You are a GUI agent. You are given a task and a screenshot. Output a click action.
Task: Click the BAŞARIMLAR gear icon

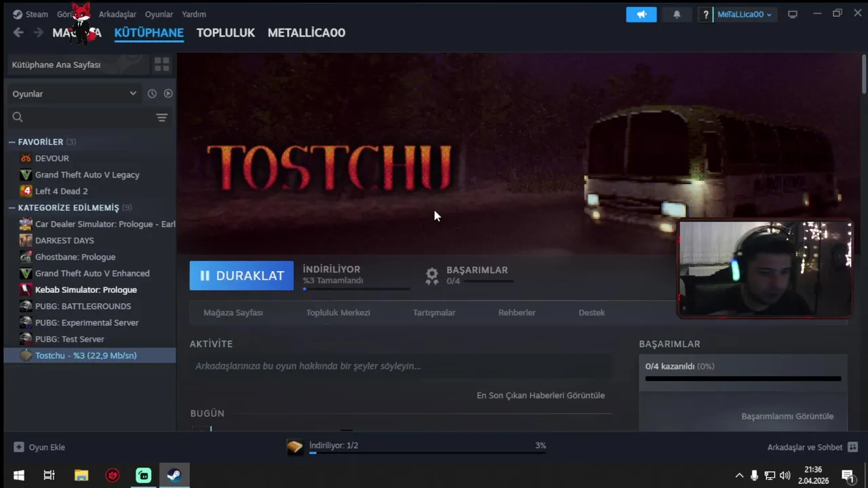pos(432,275)
